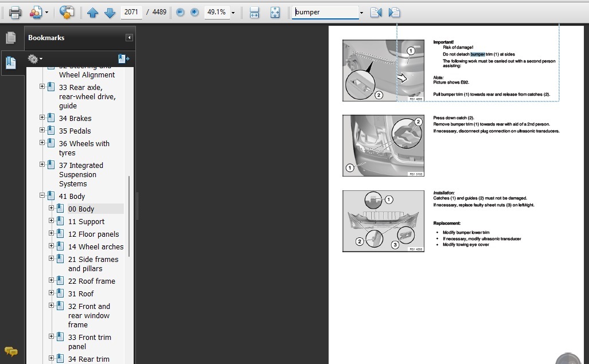Expand the 36 Wheels with tyres bookmark
This screenshot has height=364, width=589.
click(42, 143)
